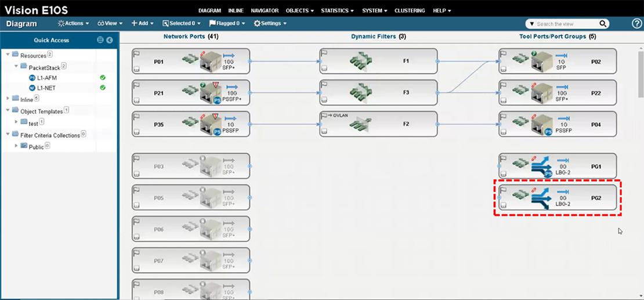Toggle the flag on P21 port

coord(136,85)
